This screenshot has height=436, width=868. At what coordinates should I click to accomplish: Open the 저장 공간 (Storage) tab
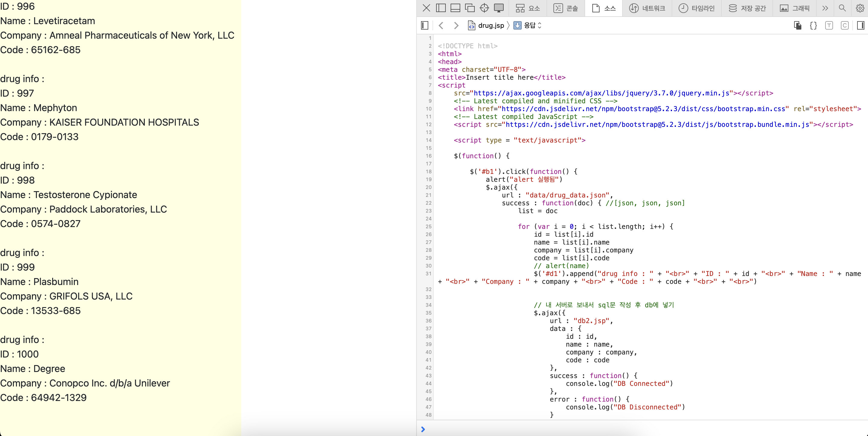point(747,8)
